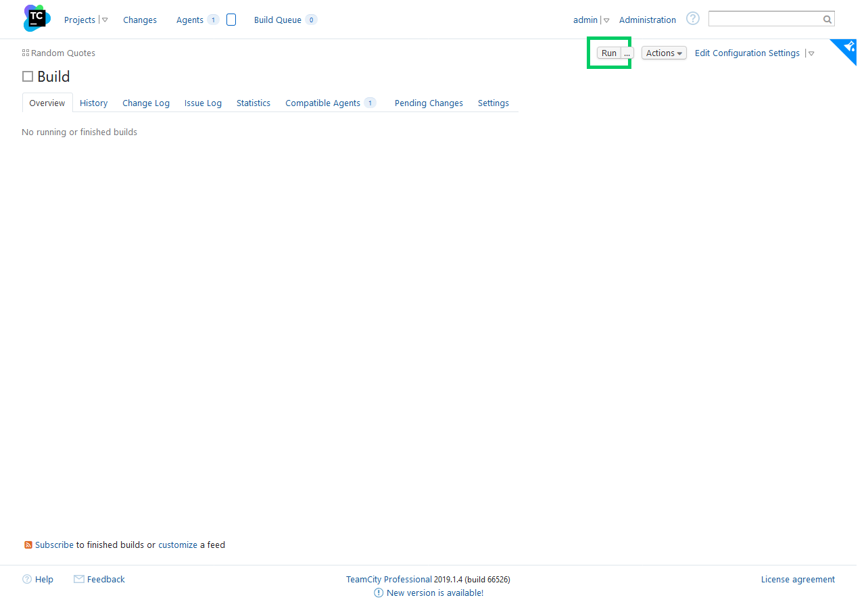The width and height of the screenshot is (868, 604).
Task: Click the blue corner ribbon icon
Action: pos(848,47)
